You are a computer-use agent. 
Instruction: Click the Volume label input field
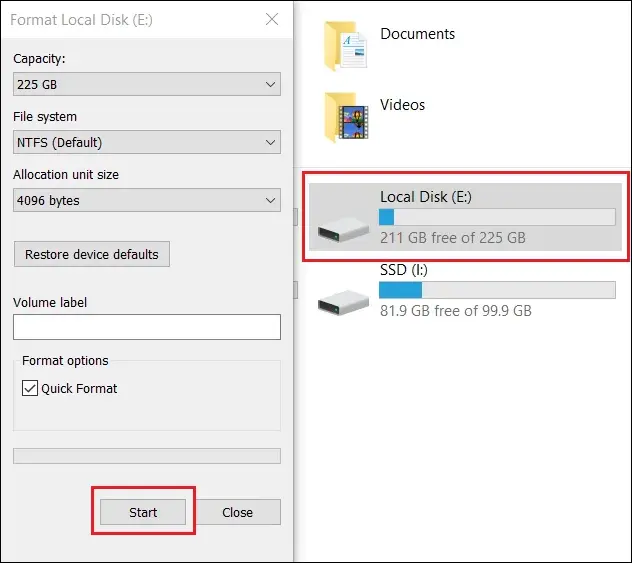pyautogui.click(x=147, y=327)
